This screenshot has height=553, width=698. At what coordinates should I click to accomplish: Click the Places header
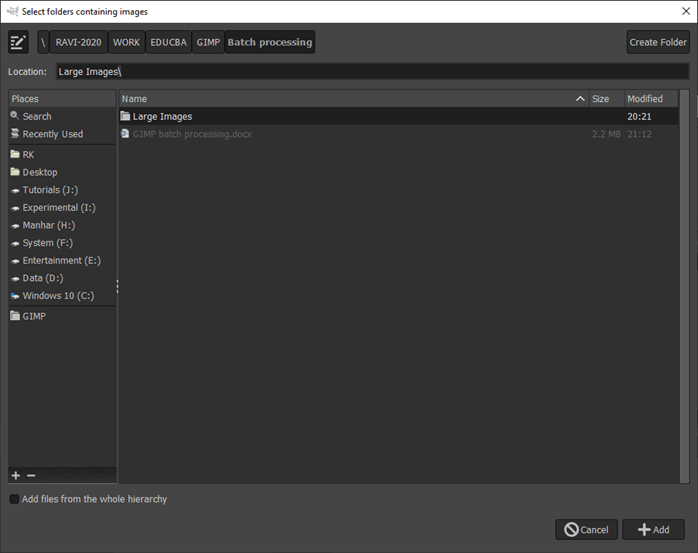62,98
